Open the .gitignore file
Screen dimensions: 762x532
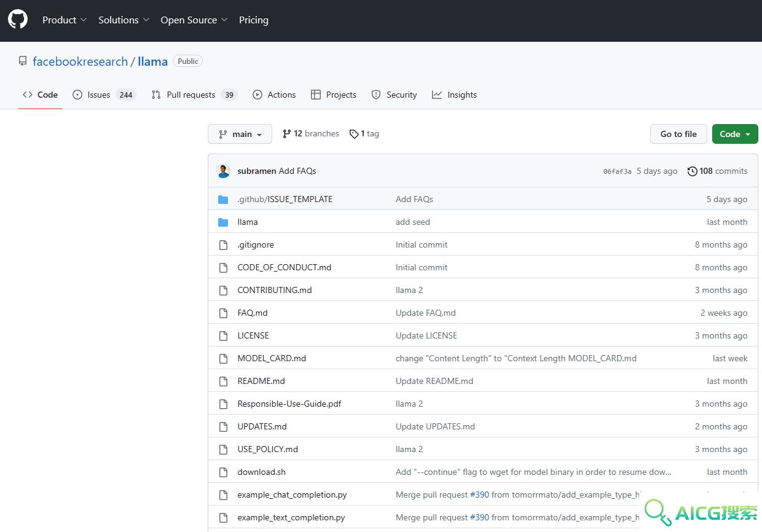256,245
